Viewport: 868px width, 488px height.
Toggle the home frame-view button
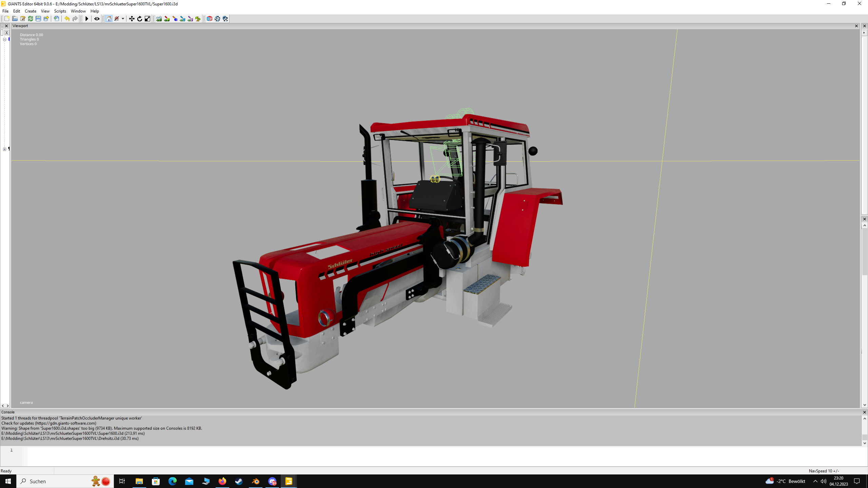108,19
